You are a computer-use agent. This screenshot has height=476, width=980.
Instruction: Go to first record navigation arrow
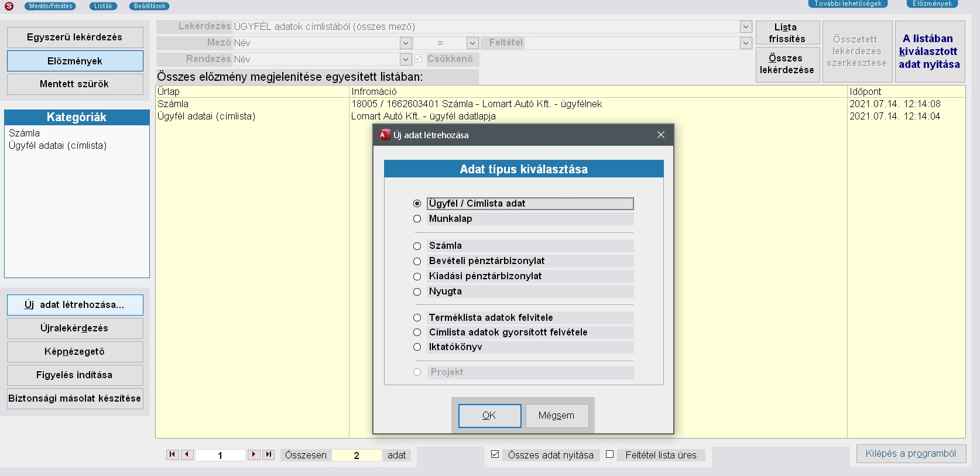point(172,455)
